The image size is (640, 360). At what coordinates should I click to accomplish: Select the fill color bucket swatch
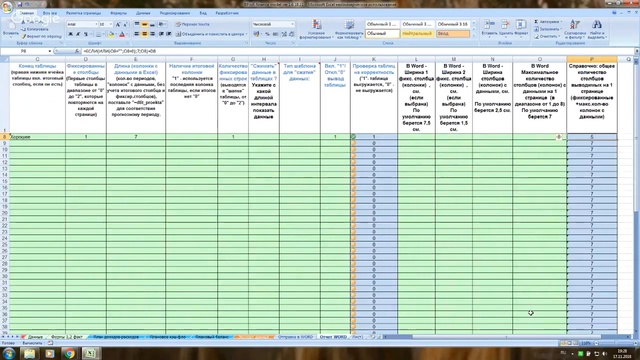[x=111, y=35]
